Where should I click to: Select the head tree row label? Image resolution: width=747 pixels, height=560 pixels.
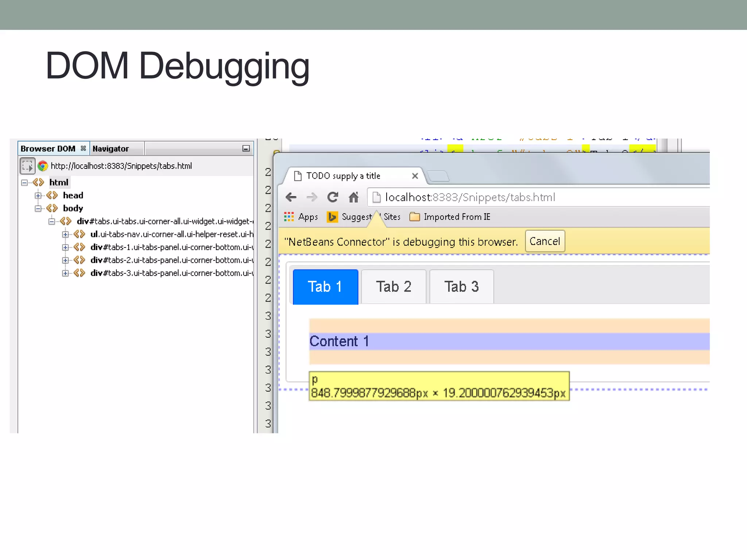(x=73, y=195)
